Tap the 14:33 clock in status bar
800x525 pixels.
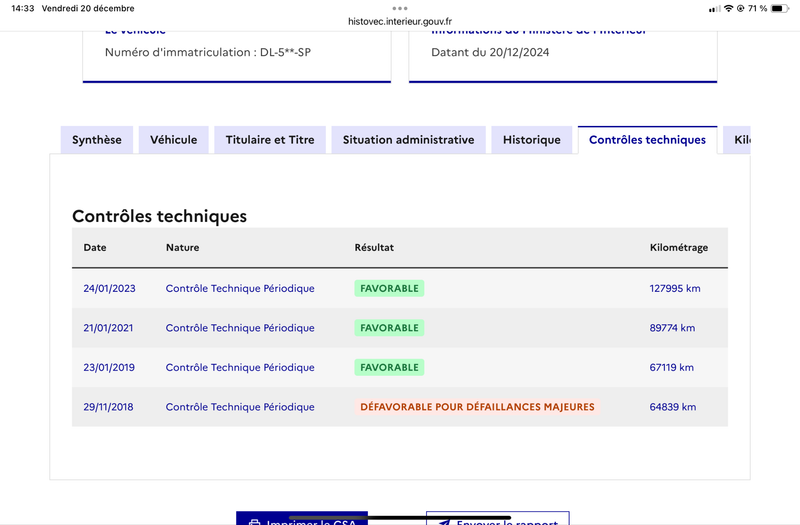pos(22,8)
